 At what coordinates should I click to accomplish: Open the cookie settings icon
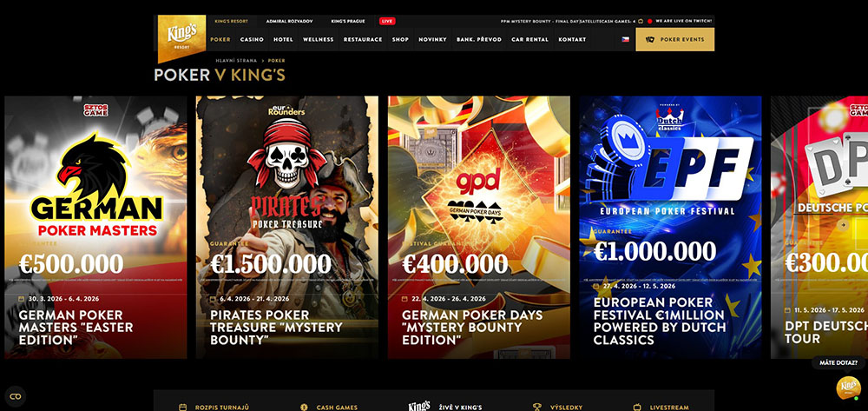pos(16,396)
